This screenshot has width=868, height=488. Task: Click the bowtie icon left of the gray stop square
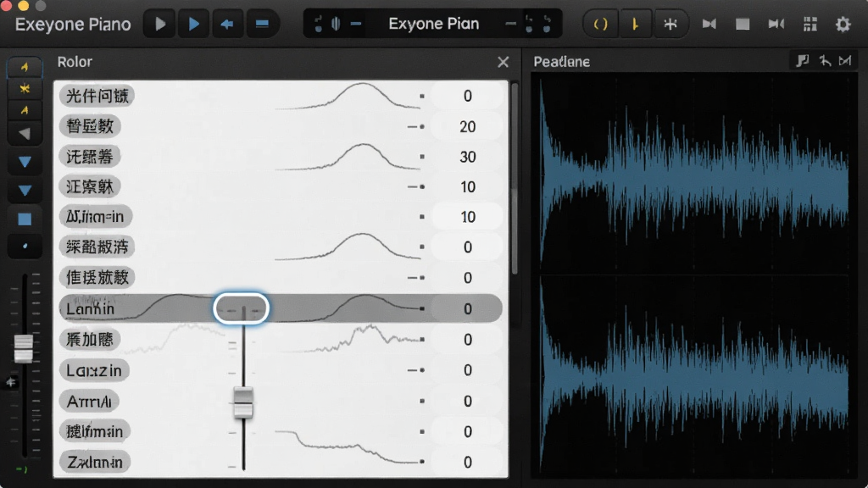pos(709,24)
